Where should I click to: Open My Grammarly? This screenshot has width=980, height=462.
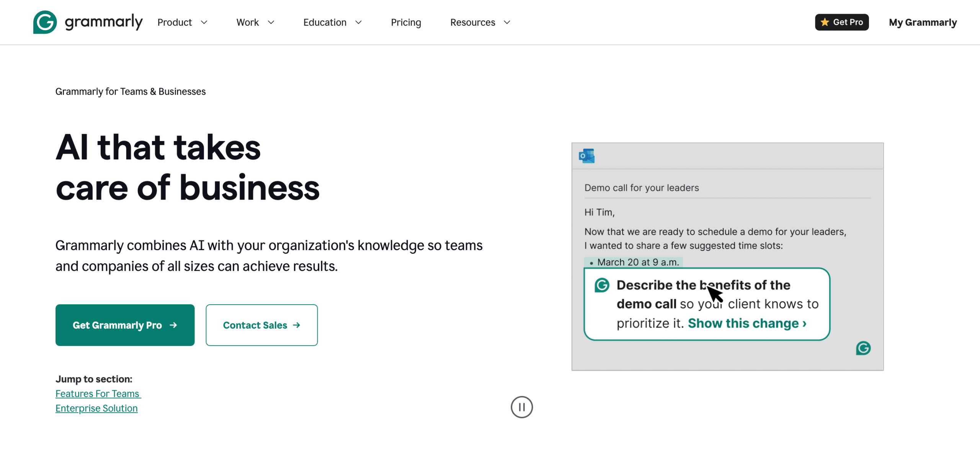coord(923,22)
